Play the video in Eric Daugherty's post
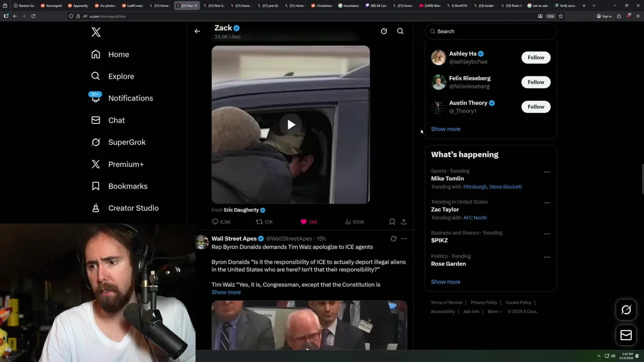 click(x=291, y=125)
